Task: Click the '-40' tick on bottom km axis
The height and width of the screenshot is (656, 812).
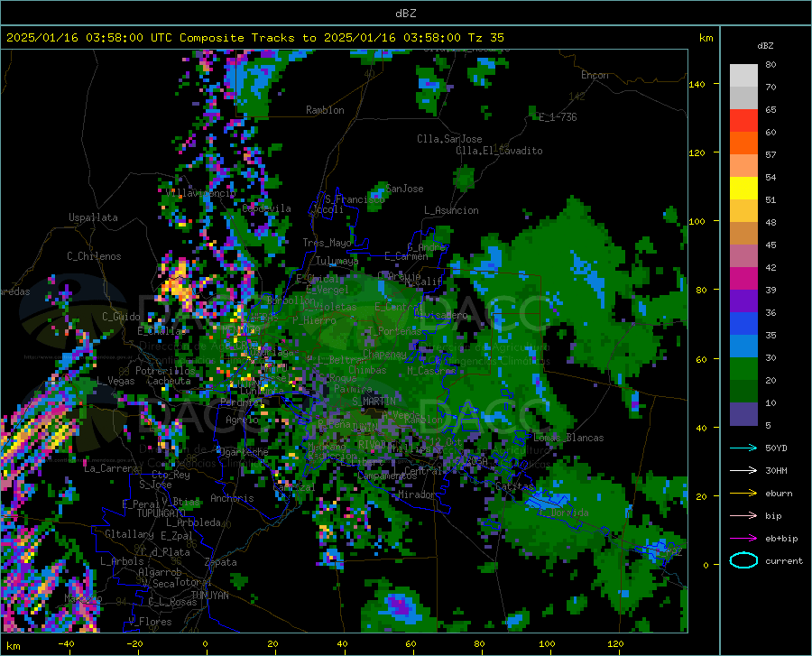Action: click(66, 644)
